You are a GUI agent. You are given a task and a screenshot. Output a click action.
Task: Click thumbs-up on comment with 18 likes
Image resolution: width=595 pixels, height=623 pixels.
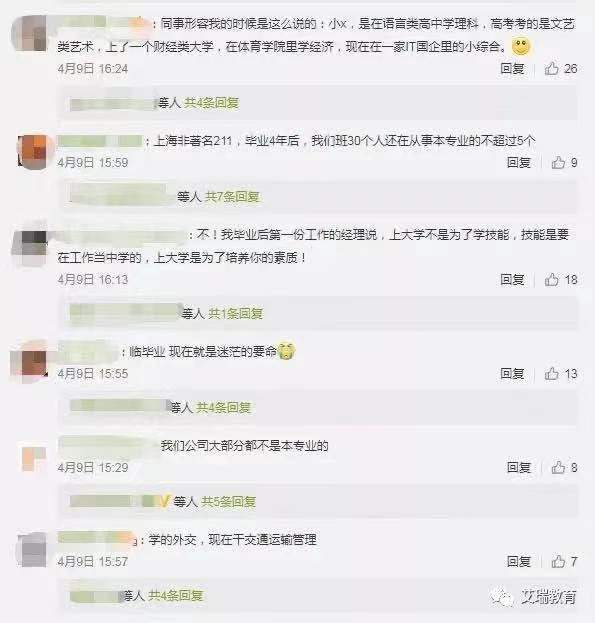[551, 280]
